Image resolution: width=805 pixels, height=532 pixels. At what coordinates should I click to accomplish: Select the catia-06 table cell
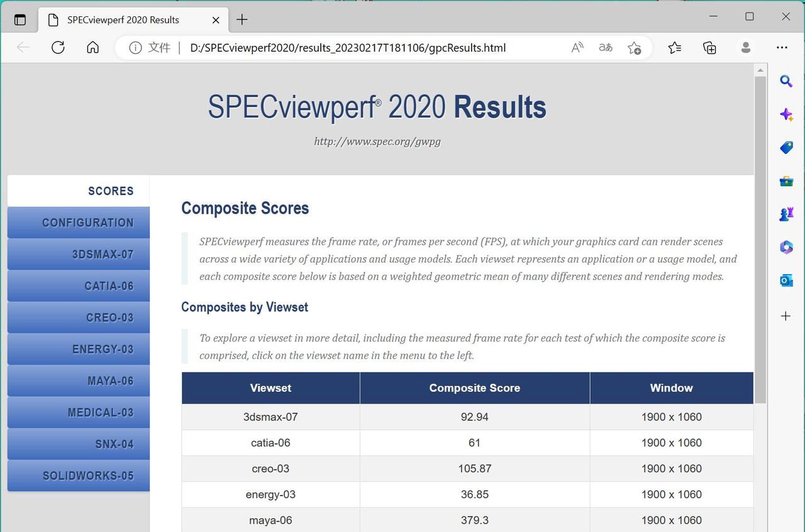[270, 443]
